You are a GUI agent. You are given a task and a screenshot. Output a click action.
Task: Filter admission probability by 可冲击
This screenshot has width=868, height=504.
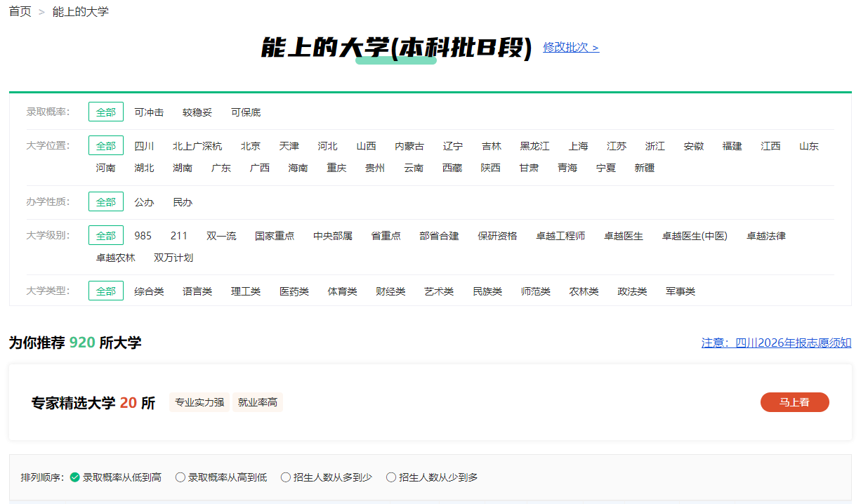pos(149,112)
